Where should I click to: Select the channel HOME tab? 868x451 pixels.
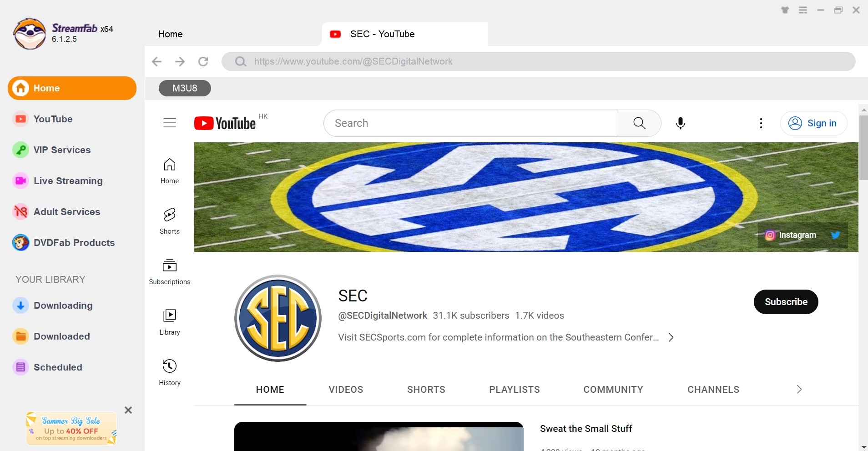click(270, 390)
